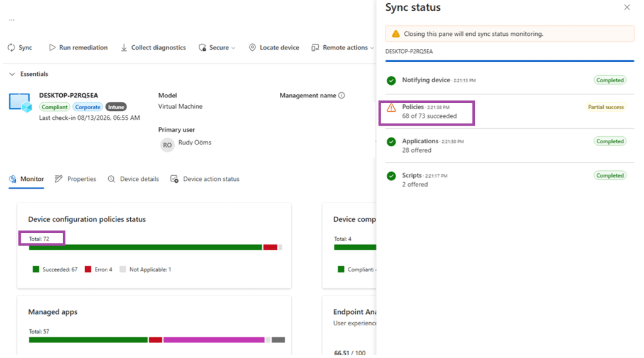This screenshot has height=358, width=644.
Task: Click the magenta segment of Managed apps bar
Action: tap(214, 340)
